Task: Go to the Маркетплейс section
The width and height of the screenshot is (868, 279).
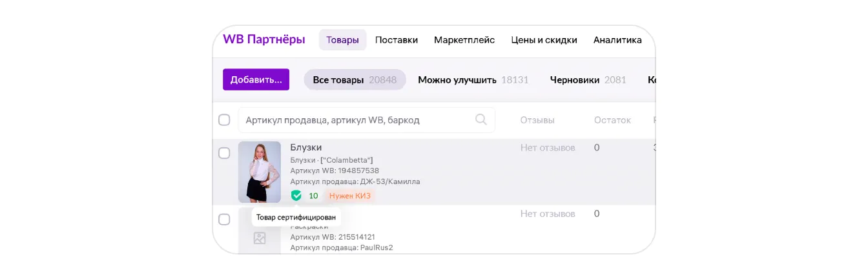Action: pos(464,40)
